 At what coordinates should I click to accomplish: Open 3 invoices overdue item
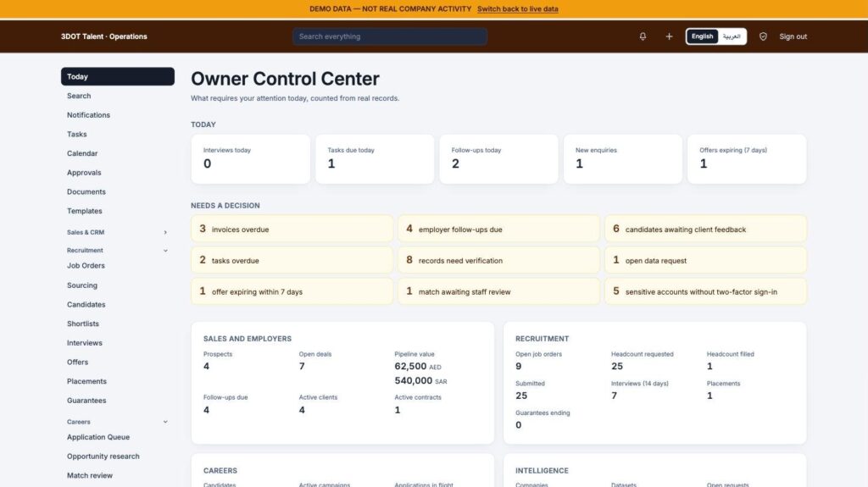[292, 229]
